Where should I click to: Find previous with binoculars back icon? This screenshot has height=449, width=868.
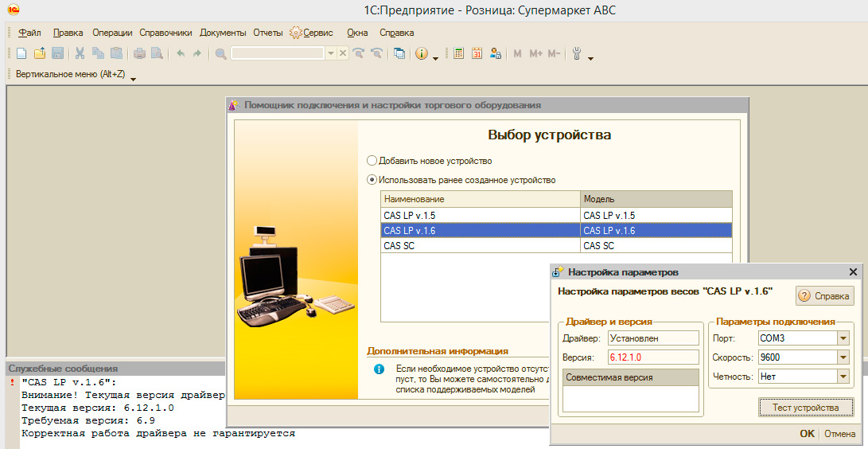[x=377, y=53]
